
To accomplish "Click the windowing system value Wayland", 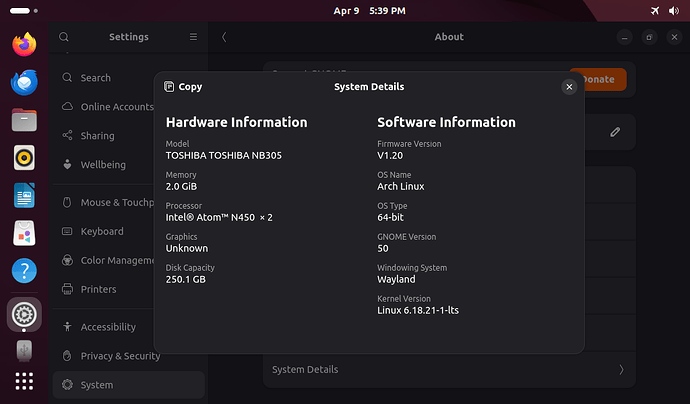I will click(x=396, y=279).
